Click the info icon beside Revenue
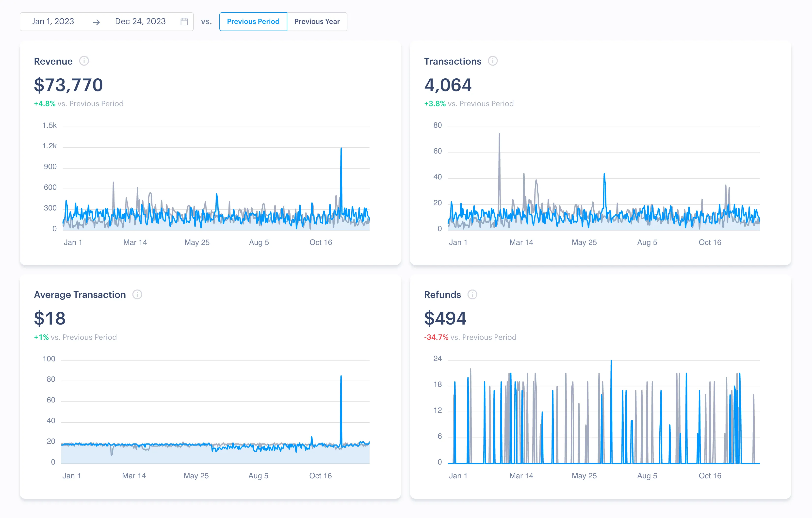 point(84,61)
